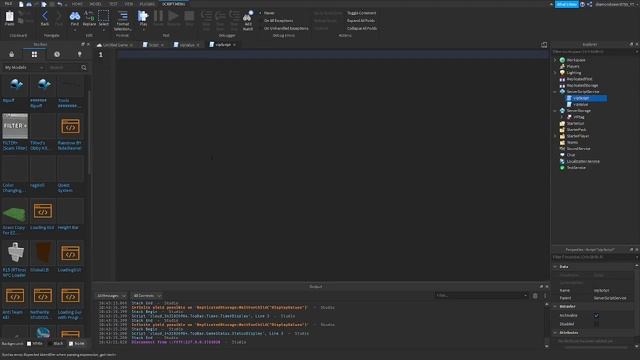Click the FILTER+ model thumbnail in Toolbox

click(15, 126)
